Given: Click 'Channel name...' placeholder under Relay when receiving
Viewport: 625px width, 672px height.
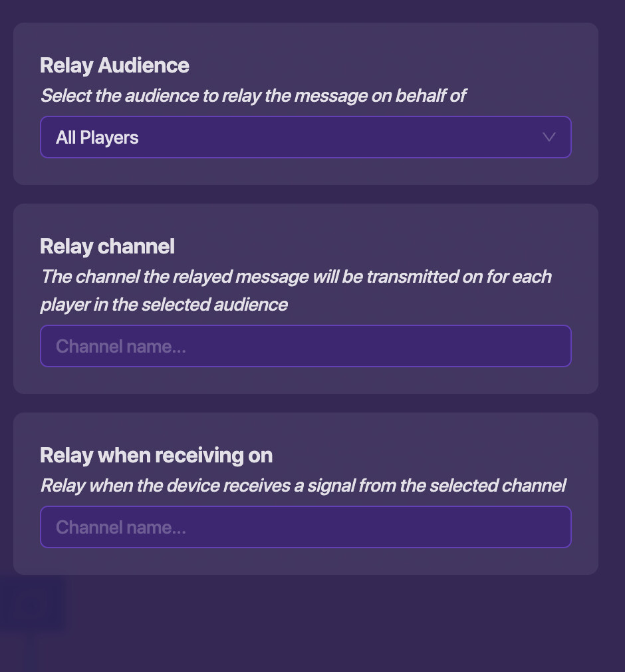Looking at the screenshot, I should point(121,528).
